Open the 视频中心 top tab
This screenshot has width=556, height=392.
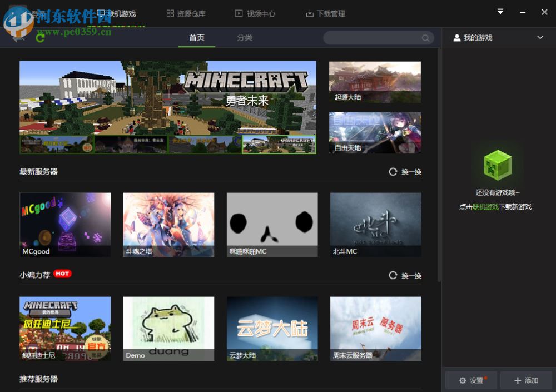pos(255,13)
